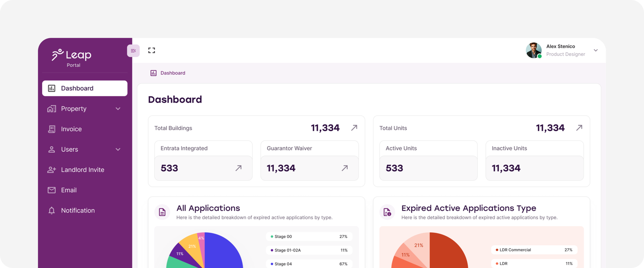Click the Dashboard breadcrumb link
This screenshot has width=644, height=268.
pos(173,73)
